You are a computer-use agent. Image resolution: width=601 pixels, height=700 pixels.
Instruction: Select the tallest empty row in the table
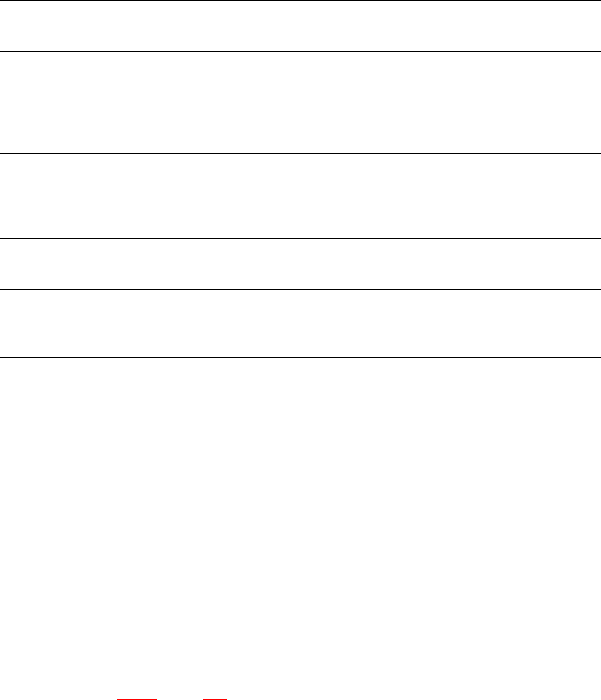(300, 89)
